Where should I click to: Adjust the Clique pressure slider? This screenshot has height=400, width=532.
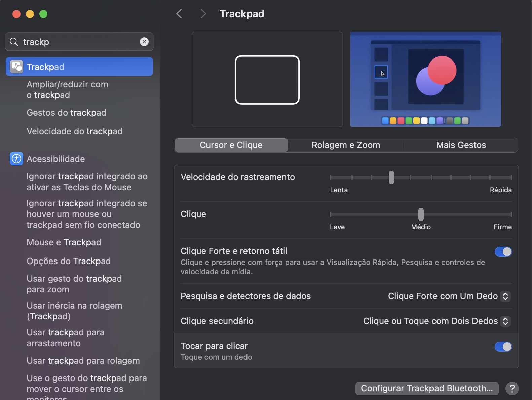coord(421,214)
